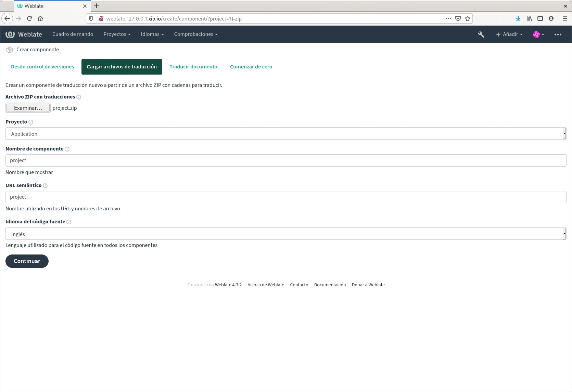Expand the Proyecto dropdown showing Application
Screen dimensions: 572x392
point(285,134)
